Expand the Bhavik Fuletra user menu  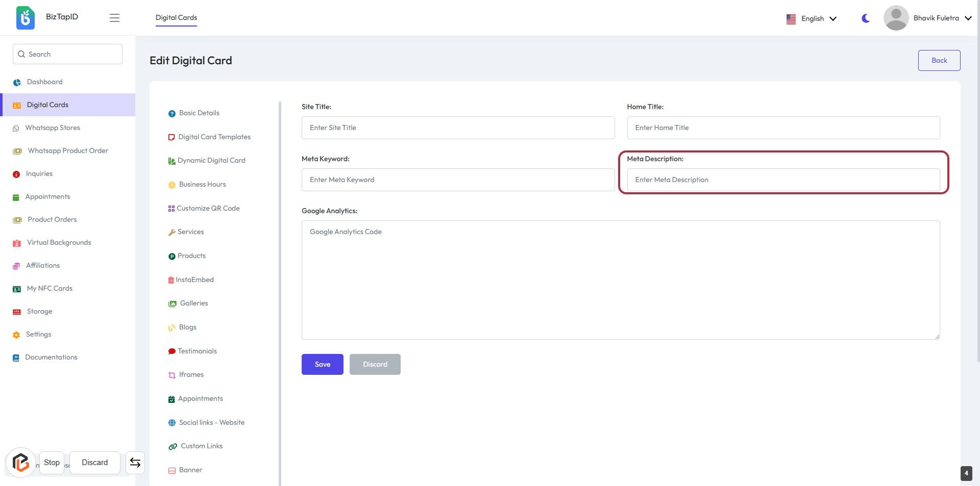coord(968,18)
